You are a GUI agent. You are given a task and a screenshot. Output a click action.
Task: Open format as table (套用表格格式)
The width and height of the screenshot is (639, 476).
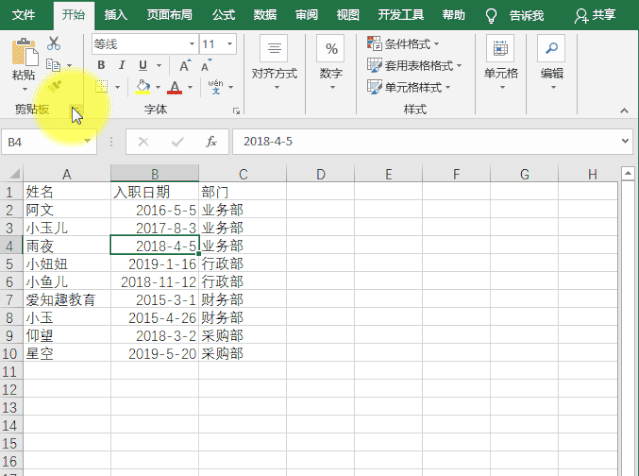click(414, 65)
